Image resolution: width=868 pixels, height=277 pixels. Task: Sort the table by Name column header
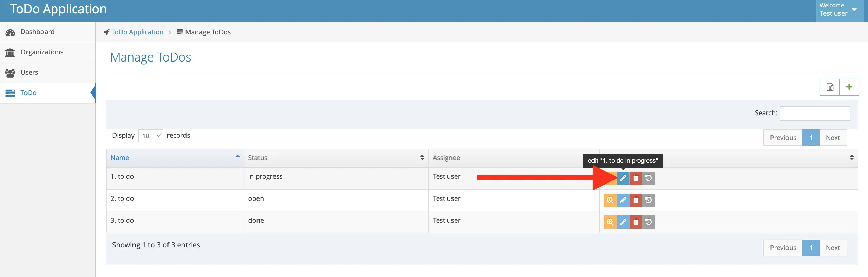pyautogui.click(x=175, y=158)
